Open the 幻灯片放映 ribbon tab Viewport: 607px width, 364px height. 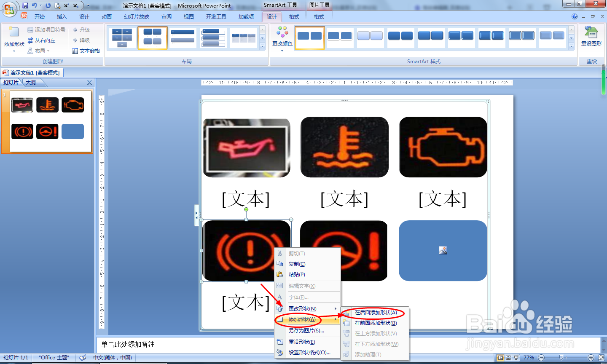coord(137,16)
